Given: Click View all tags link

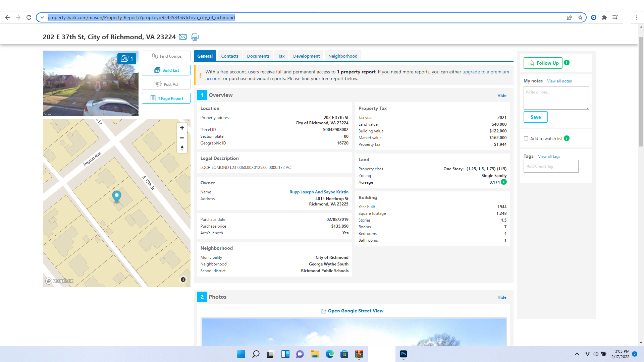Looking at the screenshot, I should 549,157.
